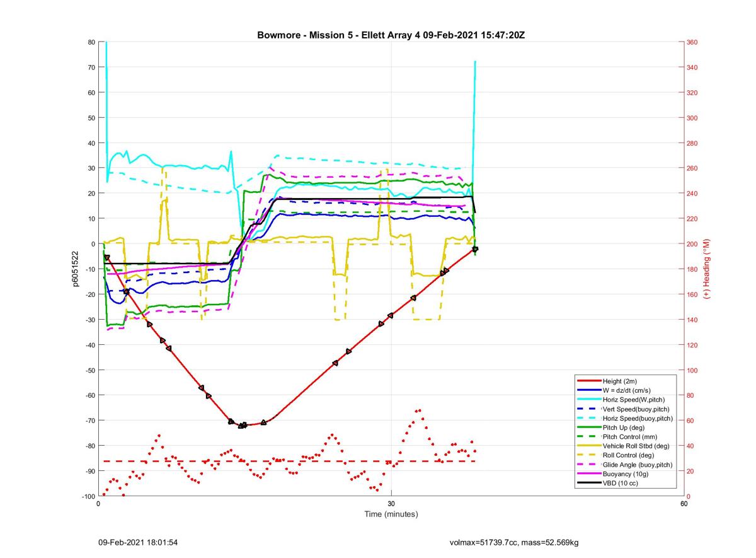Choose the 'Vert Speed(buoy,pitch)' legend entry
Viewport: 756px width, 558px height.
point(636,409)
